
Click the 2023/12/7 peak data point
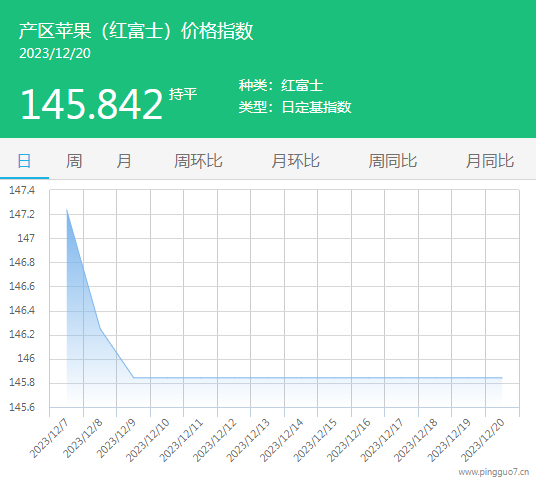coord(67,210)
